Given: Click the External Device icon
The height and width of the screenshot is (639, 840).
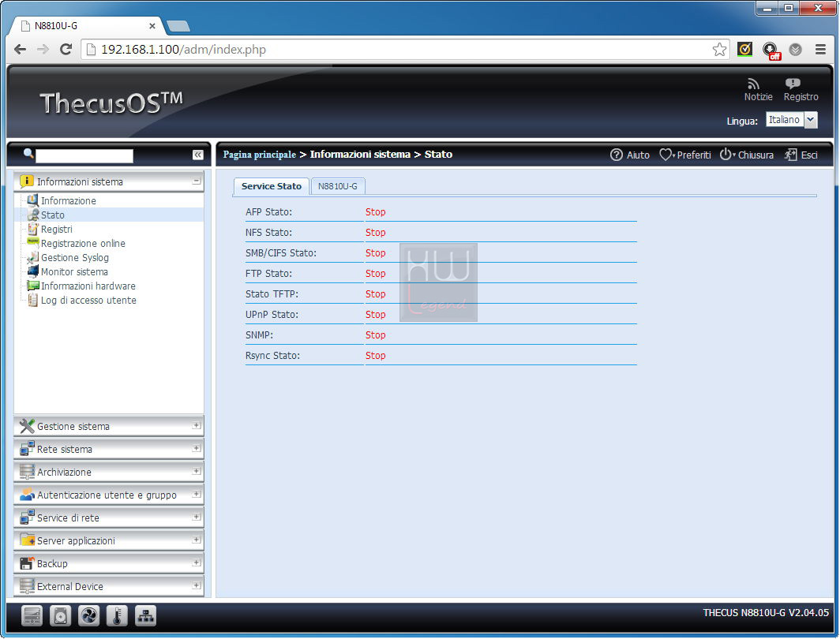Looking at the screenshot, I should (27, 586).
